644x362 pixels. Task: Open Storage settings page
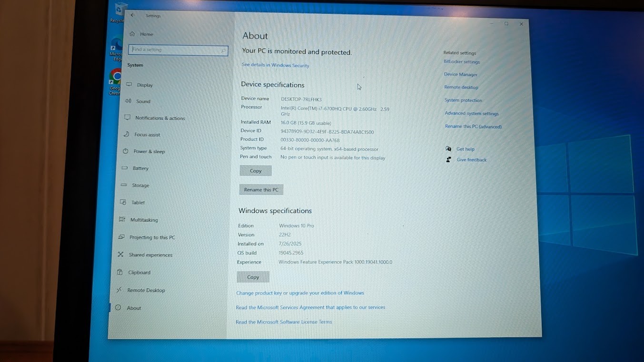pyautogui.click(x=140, y=186)
